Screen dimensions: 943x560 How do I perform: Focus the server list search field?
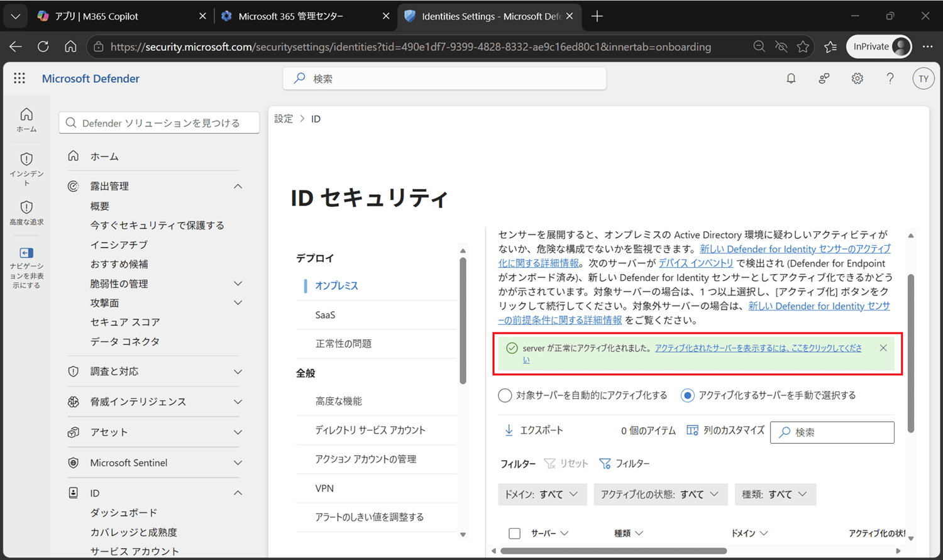point(832,432)
